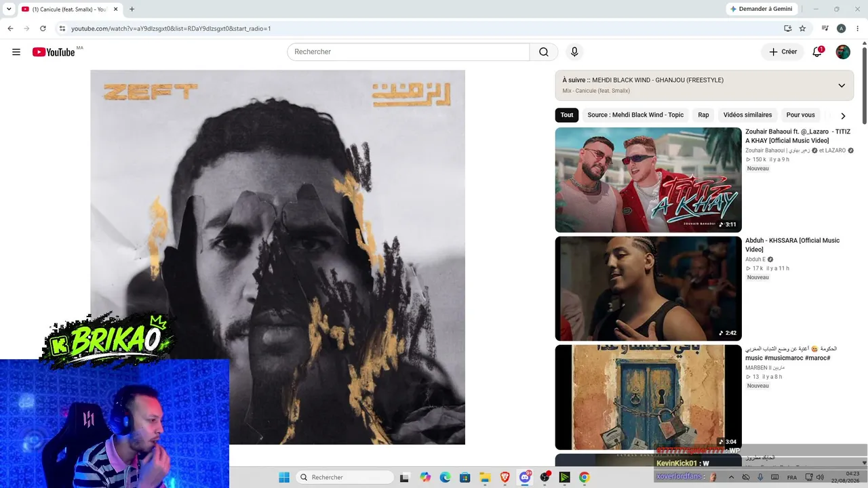Open the Abduh 'KHSSARA' video thumbnail
The image size is (868, 488).
(648, 289)
